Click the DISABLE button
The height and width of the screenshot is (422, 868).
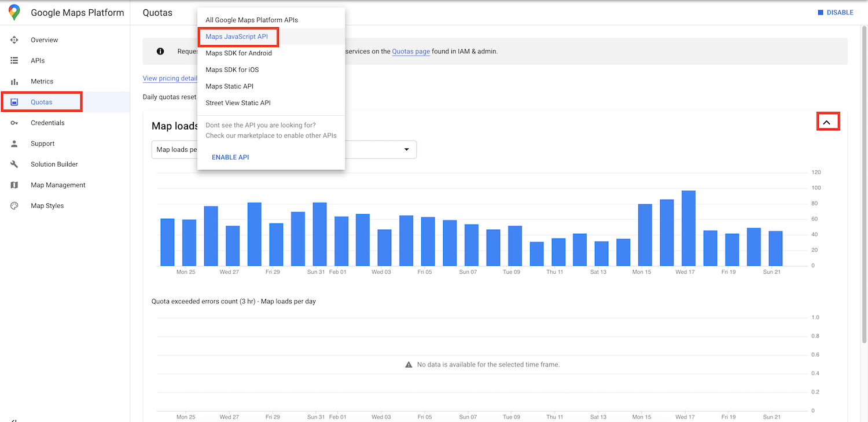835,12
